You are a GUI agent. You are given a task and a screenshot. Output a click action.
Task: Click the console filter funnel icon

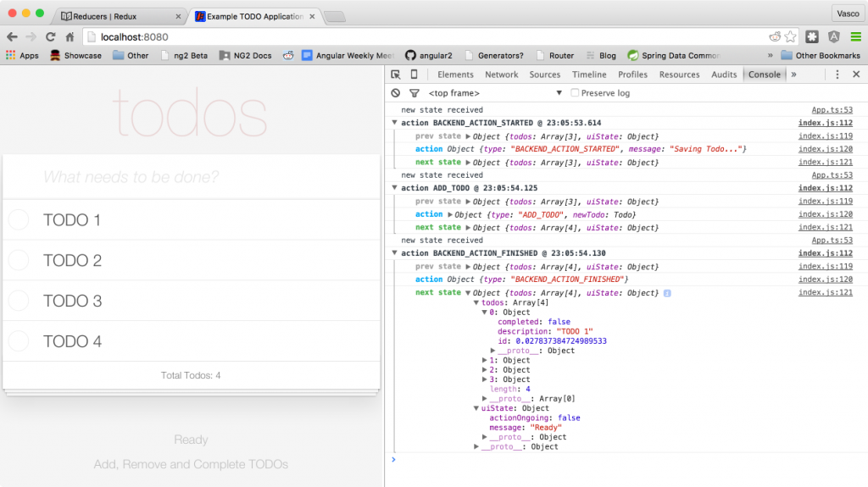point(414,93)
